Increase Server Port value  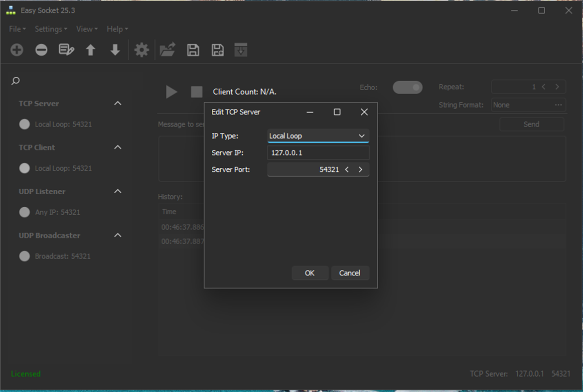(360, 169)
